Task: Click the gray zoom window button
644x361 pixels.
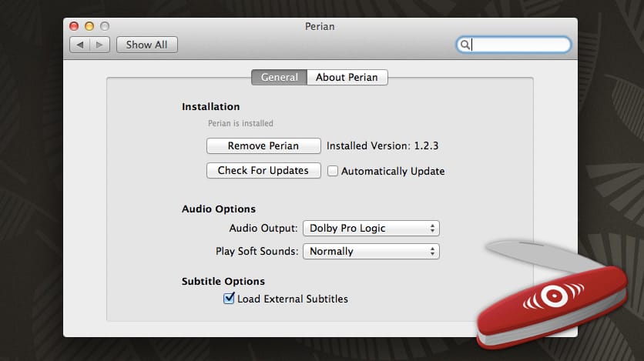Action: (105, 26)
